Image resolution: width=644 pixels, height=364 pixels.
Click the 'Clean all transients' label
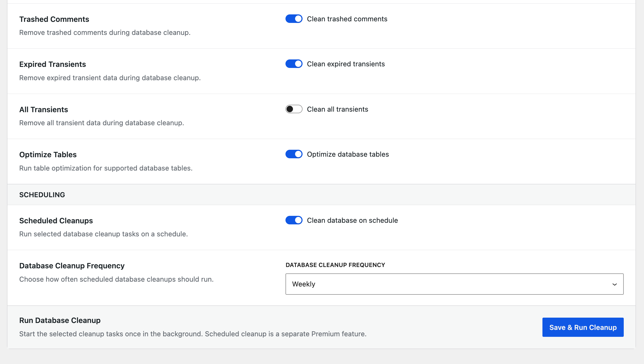(337, 109)
